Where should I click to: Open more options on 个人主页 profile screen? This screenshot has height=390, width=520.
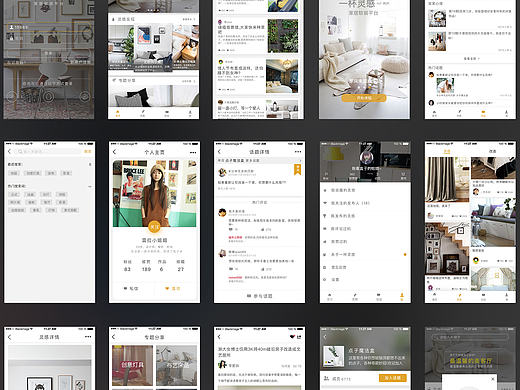coord(193,152)
